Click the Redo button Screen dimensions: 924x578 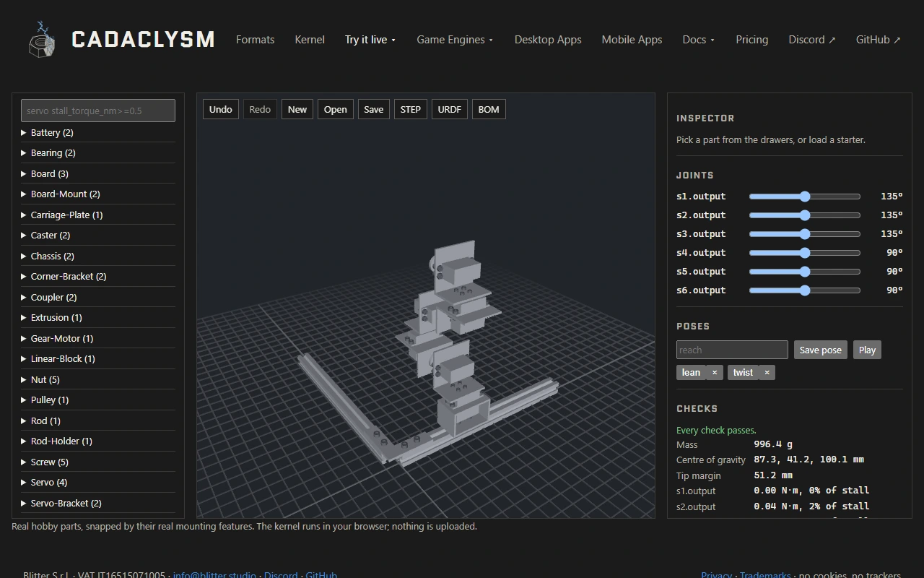(260, 110)
